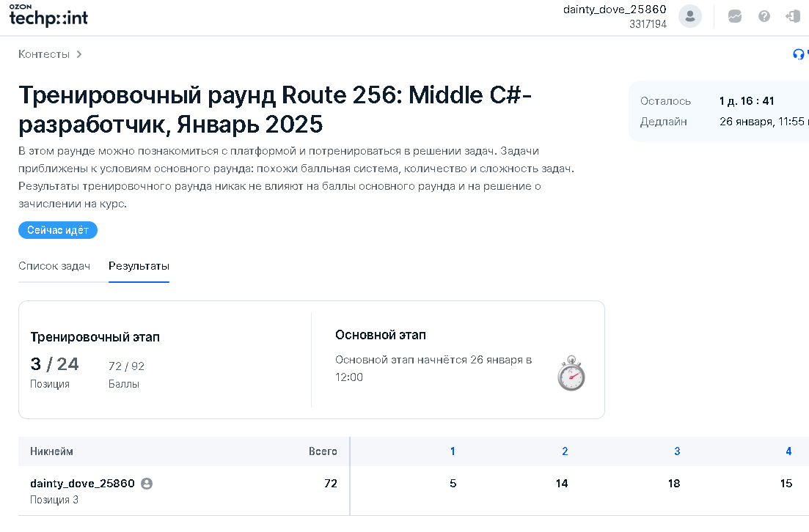Open the user profile avatar icon
The image size is (809, 532).
(x=689, y=16)
